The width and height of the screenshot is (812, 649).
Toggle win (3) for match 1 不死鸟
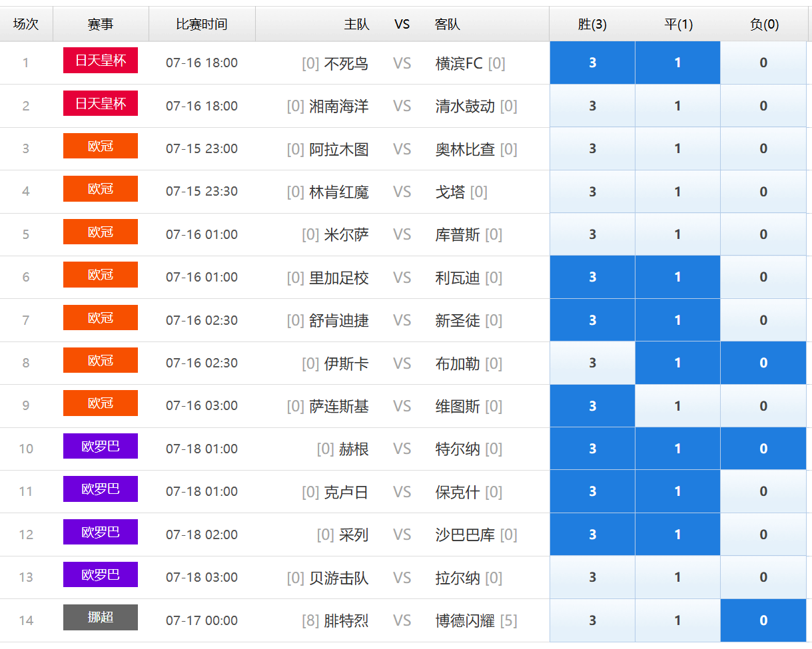[592, 63]
